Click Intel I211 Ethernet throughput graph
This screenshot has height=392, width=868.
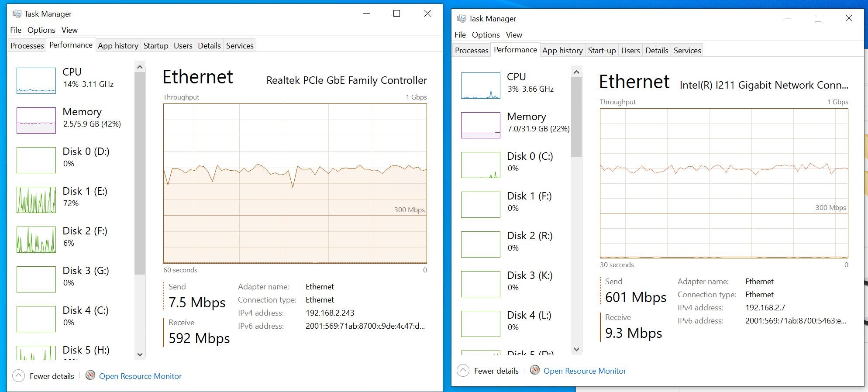coord(724,183)
